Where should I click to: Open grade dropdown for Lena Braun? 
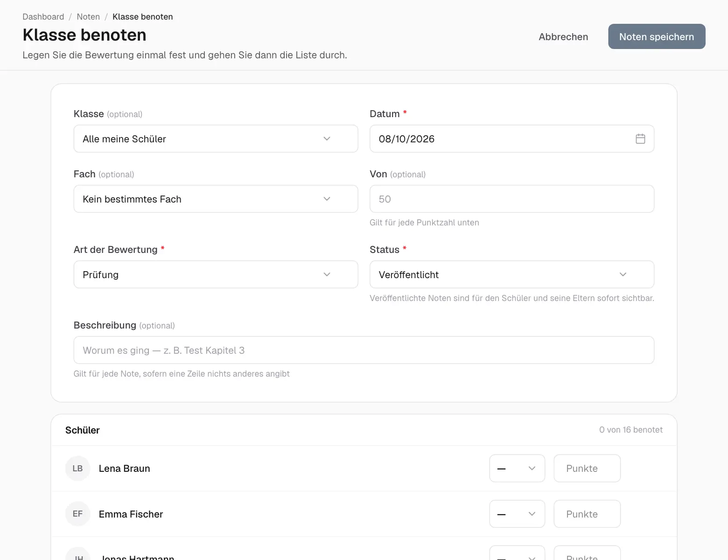click(517, 468)
